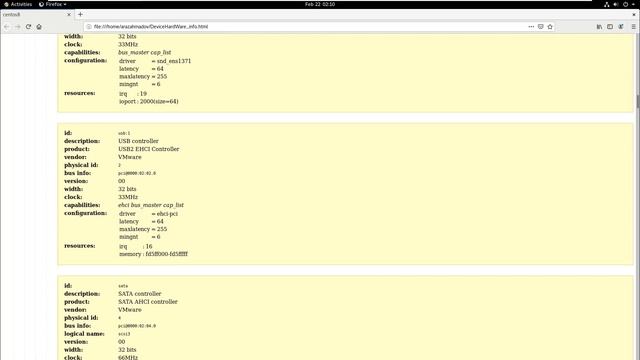Image resolution: width=640 pixels, height=360 pixels.
Task: Select the text 'USB controller'
Action: click(138, 141)
